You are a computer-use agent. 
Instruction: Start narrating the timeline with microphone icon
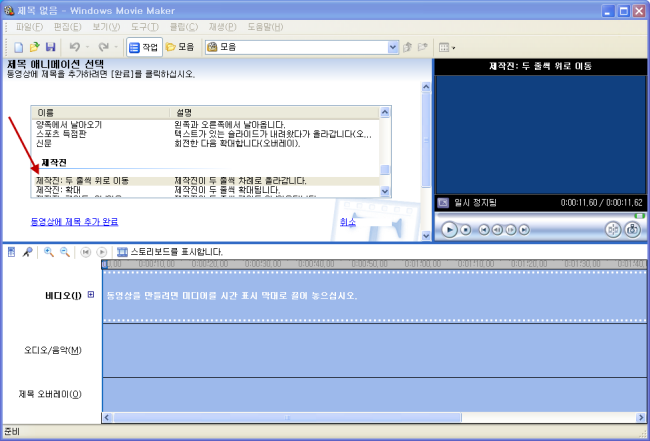click(x=27, y=252)
